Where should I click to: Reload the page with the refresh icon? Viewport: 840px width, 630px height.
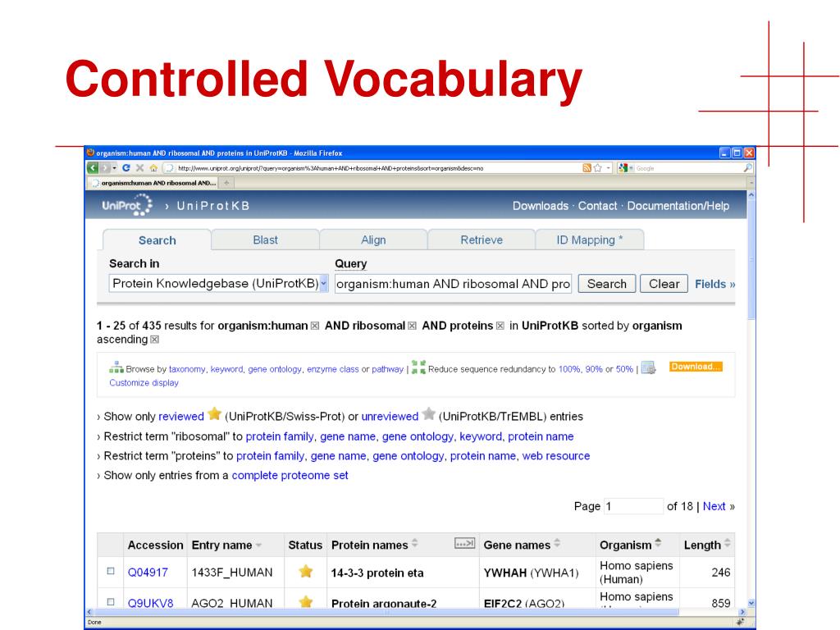point(126,168)
